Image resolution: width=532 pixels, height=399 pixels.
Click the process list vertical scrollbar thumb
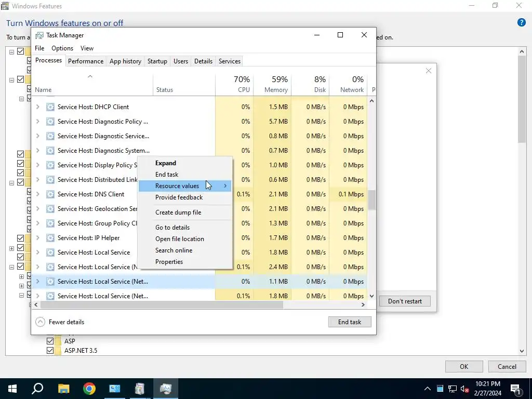(x=372, y=200)
